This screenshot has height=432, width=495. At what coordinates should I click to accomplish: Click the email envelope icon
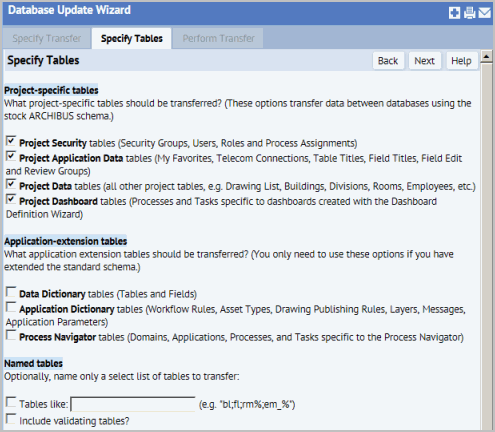coord(484,13)
